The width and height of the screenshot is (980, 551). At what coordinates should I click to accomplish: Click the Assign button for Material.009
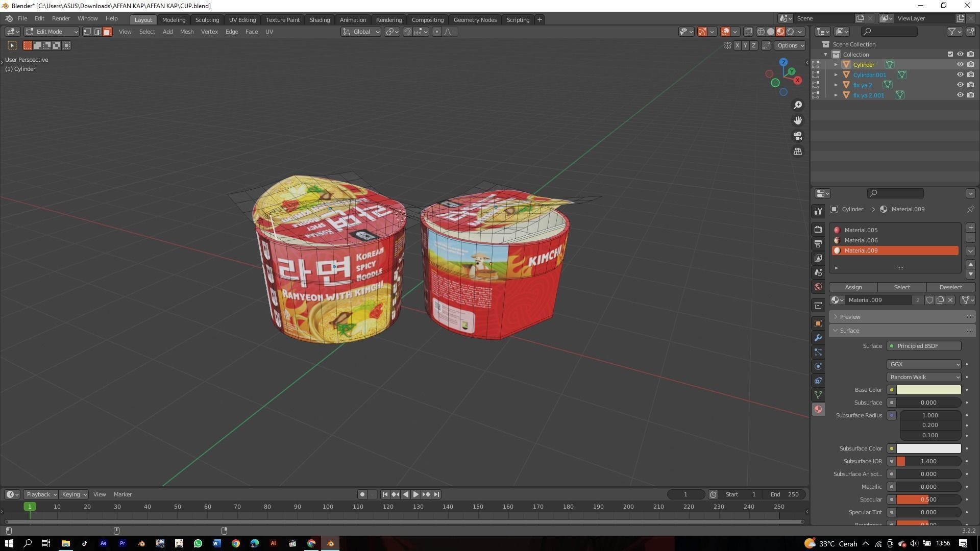tap(853, 287)
